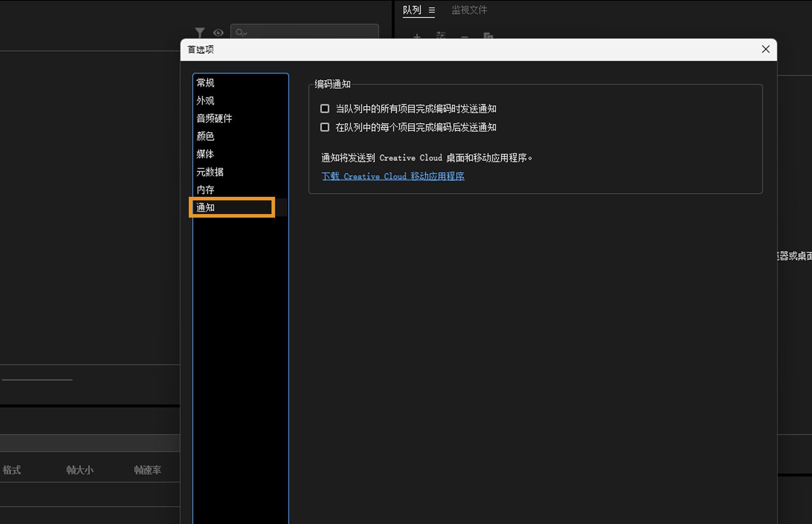Click inside the search input field
Screen dimensions: 812x524
(304, 32)
